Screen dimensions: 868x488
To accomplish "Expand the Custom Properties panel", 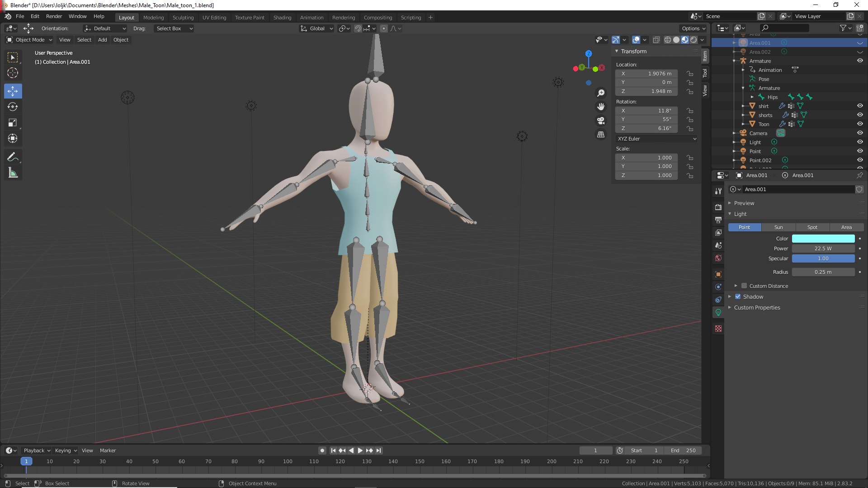I will pyautogui.click(x=757, y=308).
